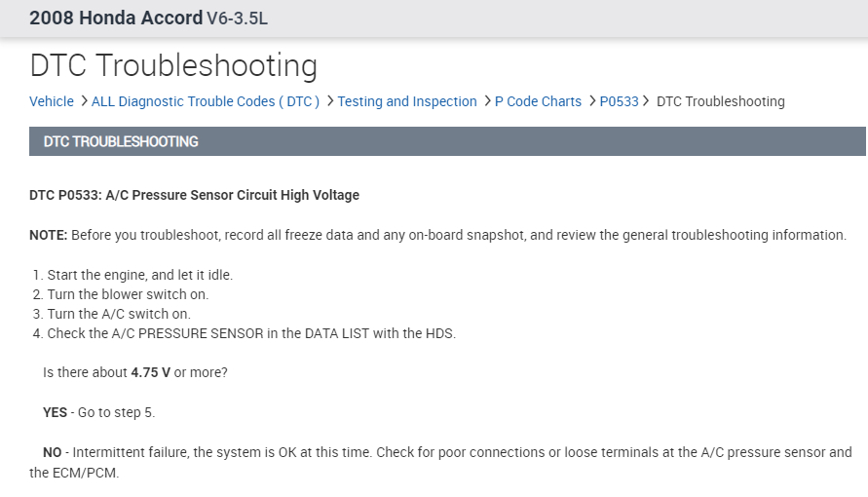The height and width of the screenshot is (497, 868).
Task: Click the bold NO answer label
Action: 52,452
